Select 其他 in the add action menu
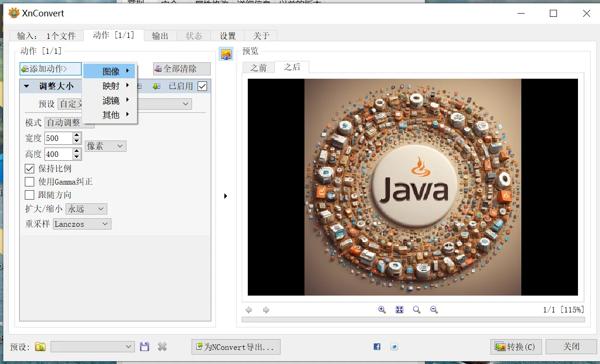The height and width of the screenshot is (364, 600). (x=110, y=115)
